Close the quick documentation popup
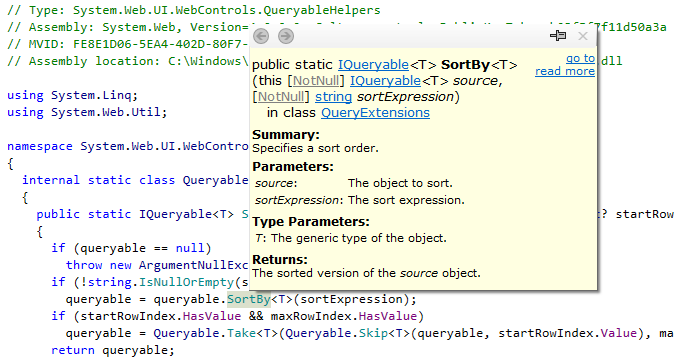The width and height of the screenshot is (676, 364). coord(583,36)
